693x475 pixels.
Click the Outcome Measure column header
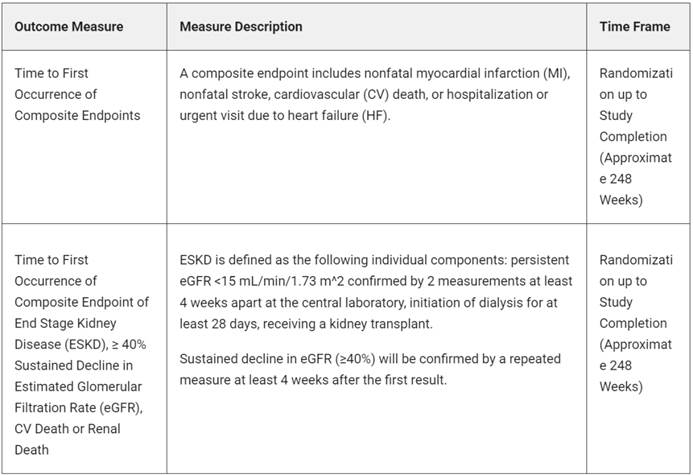(69, 27)
